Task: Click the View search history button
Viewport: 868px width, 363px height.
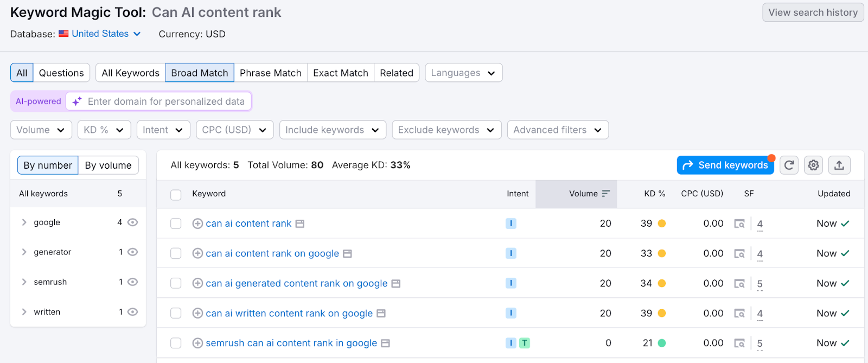Action: pos(813,12)
